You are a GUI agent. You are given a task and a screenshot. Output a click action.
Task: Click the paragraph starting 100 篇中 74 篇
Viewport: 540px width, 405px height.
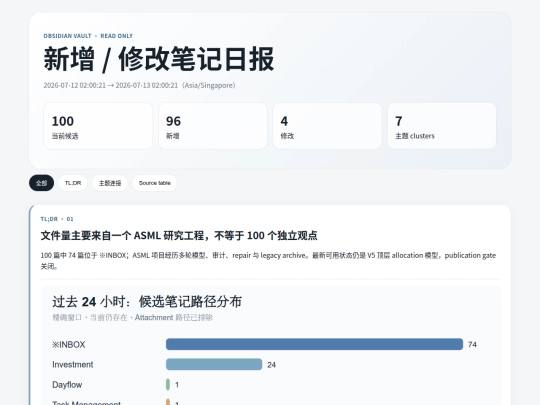(268, 261)
